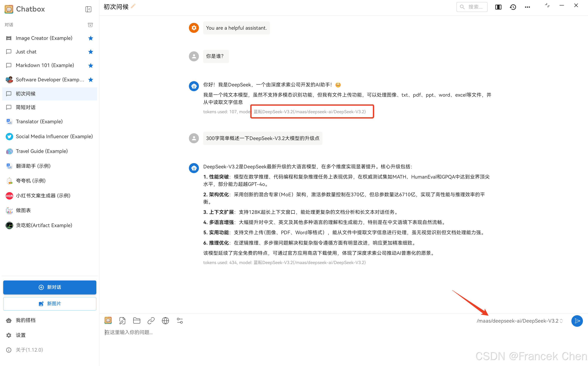Click the 新对话 button

tap(50, 287)
